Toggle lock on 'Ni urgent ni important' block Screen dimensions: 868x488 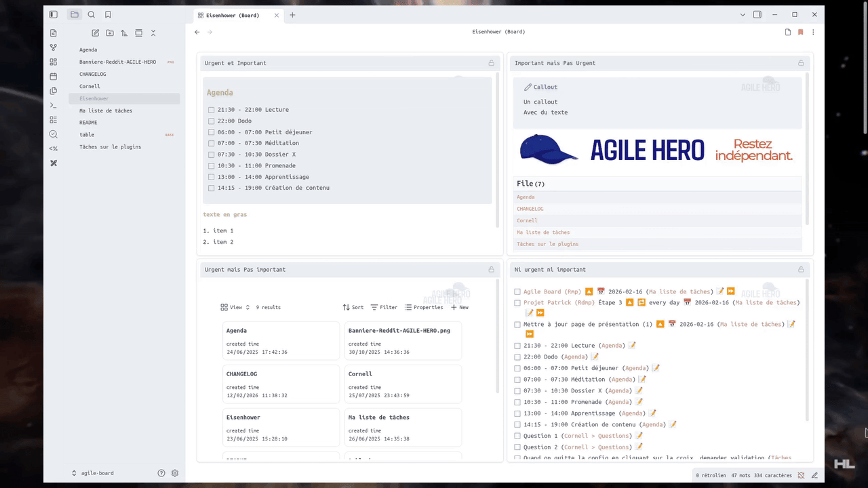pyautogui.click(x=801, y=269)
